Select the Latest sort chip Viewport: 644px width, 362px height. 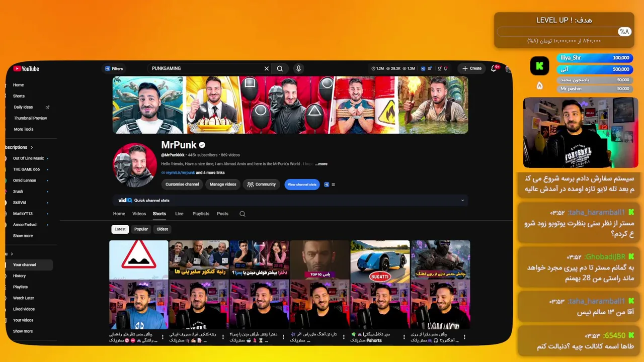(120, 229)
